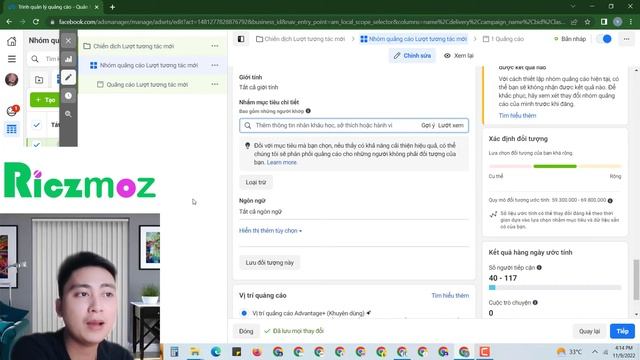The height and width of the screenshot is (360, 640).
Task: Go back using browser back arrow
Action: [9, 22]
